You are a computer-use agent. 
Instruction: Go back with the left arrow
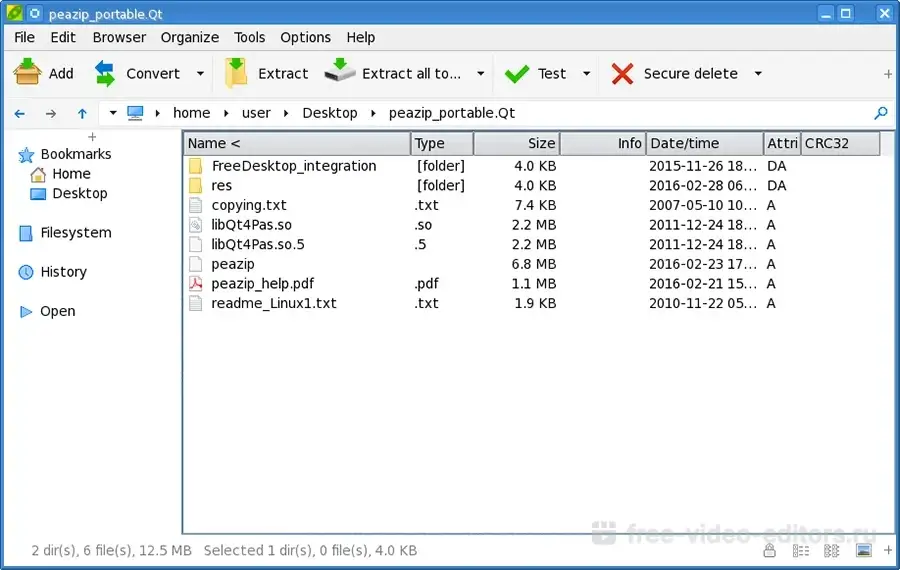(20, 114)
